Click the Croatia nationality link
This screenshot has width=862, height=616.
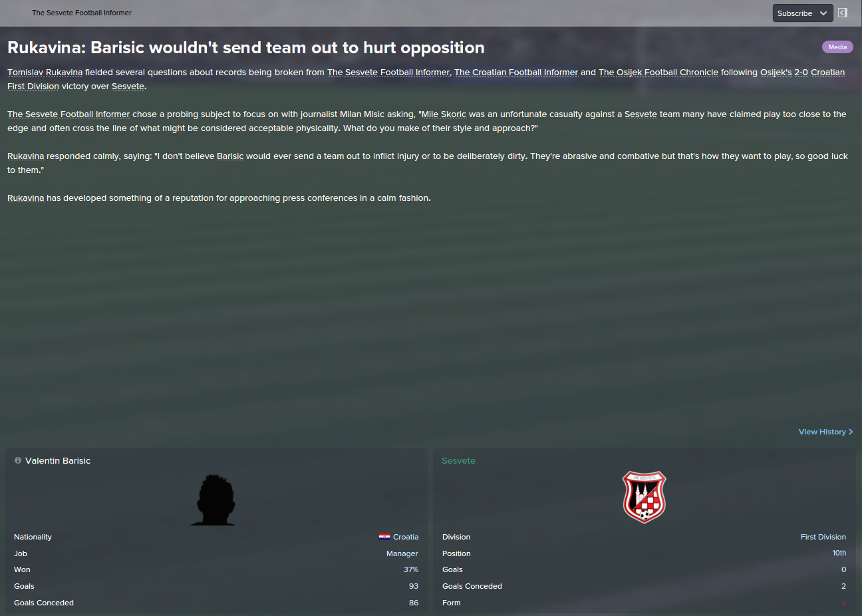(406, 537)
